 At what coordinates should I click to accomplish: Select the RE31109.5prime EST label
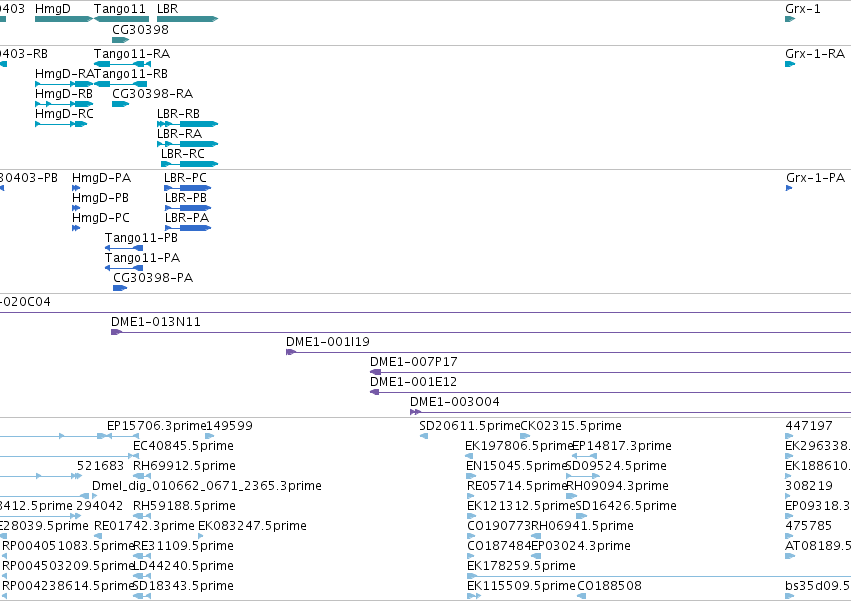[x=183, y=547]
